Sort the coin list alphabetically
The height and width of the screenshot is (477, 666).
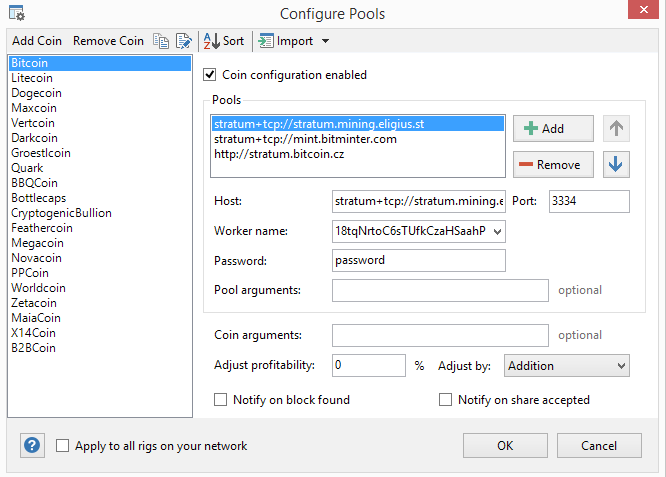[223, 41]
